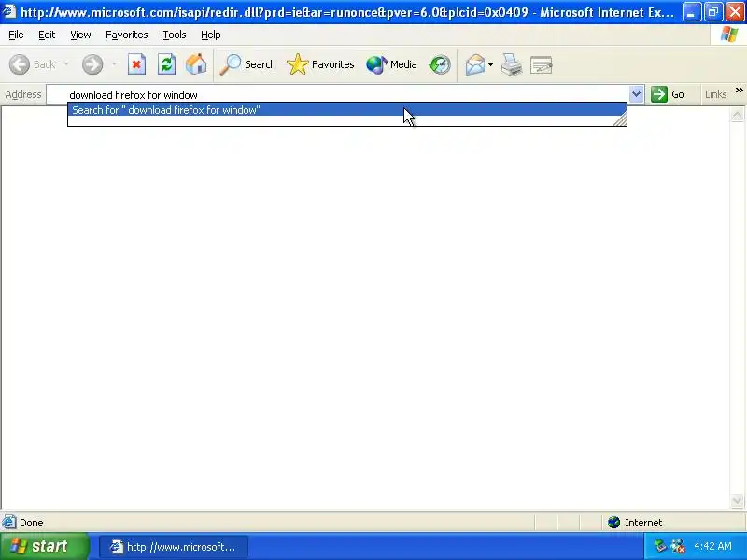747x560 pixels.
Task: Open the Favorites pane via star icon
Action: [x=320, y=64]
